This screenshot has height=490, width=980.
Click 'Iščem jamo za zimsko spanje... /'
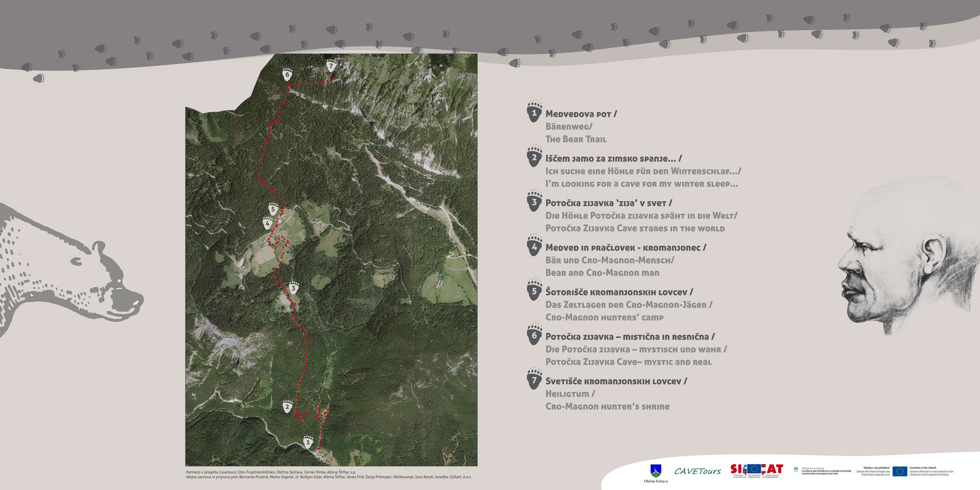tap(613, 159)
